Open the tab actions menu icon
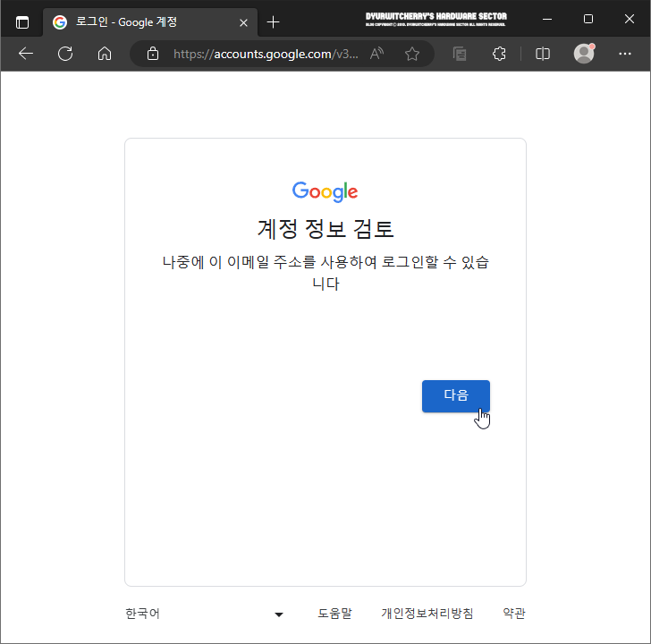 (22, 22)
